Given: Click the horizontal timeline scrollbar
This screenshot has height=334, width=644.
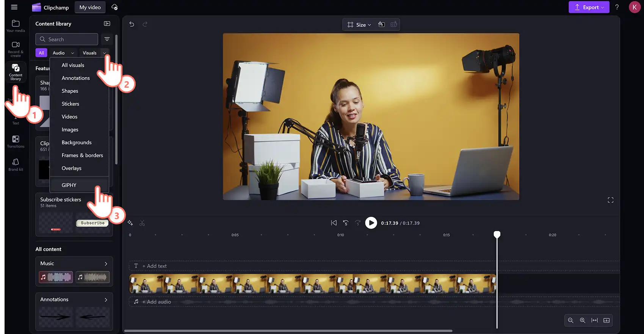Looking at the screenshot, I should click(288, 331).
